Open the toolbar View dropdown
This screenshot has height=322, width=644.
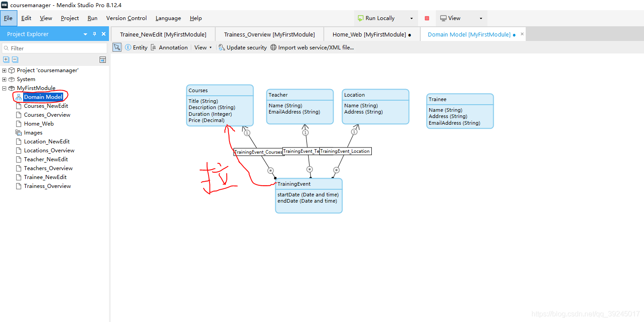(203, 48)
